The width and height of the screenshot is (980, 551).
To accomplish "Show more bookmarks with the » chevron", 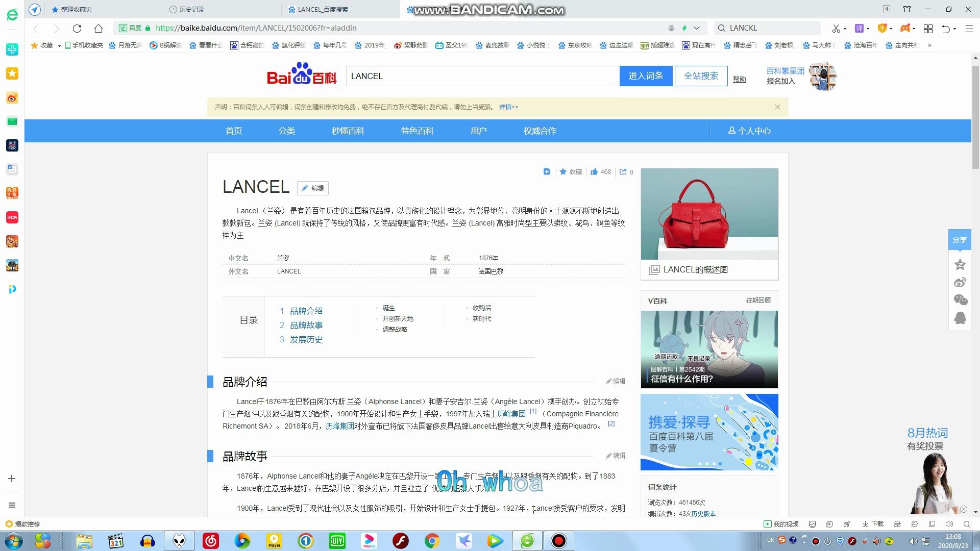I will 929,45.
